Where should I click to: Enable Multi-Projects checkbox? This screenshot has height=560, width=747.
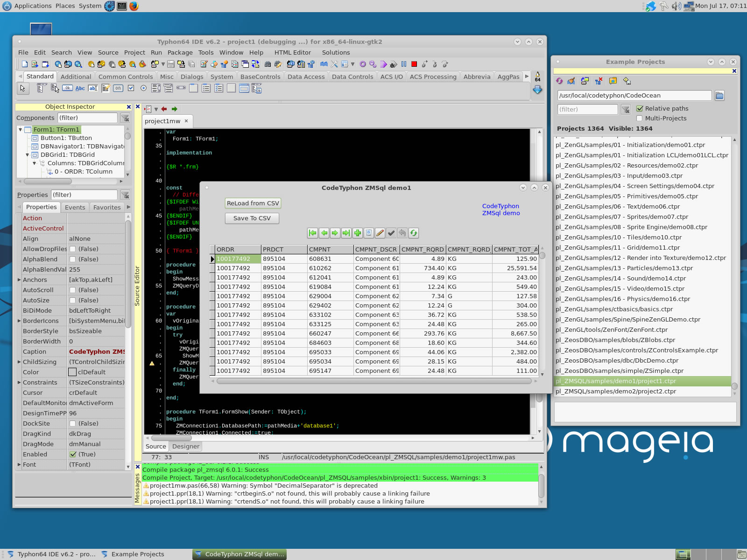click(640, 118)
